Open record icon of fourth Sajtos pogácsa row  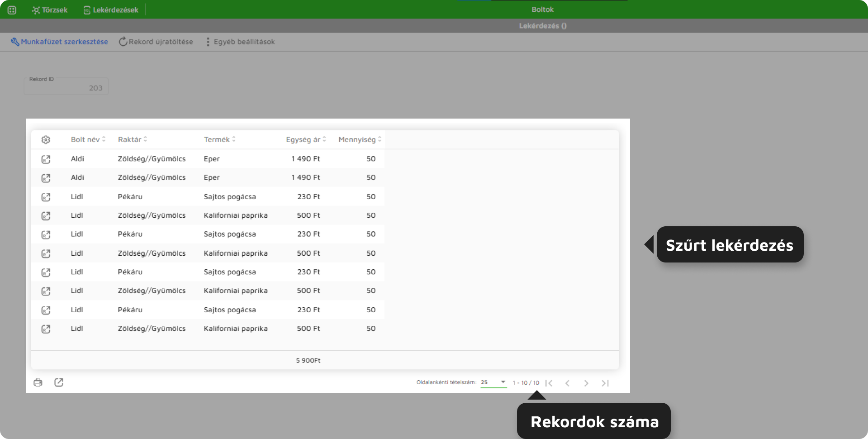coord(46,310)
